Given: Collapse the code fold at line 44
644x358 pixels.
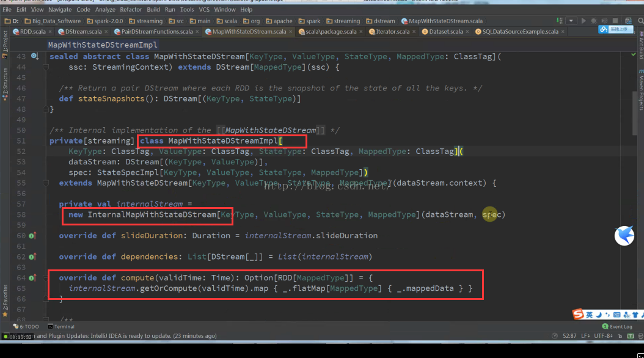Looking at the screenshot, I should pos(46,67).
